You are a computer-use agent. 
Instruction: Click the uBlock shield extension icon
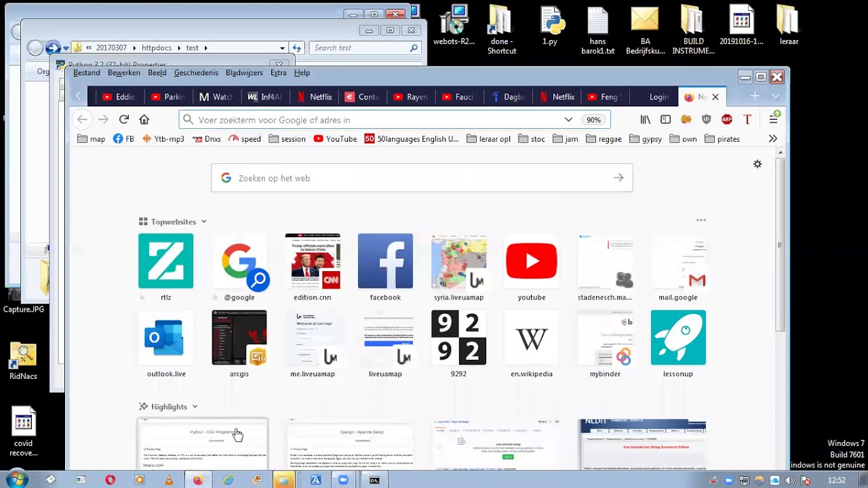coord(707,119)
